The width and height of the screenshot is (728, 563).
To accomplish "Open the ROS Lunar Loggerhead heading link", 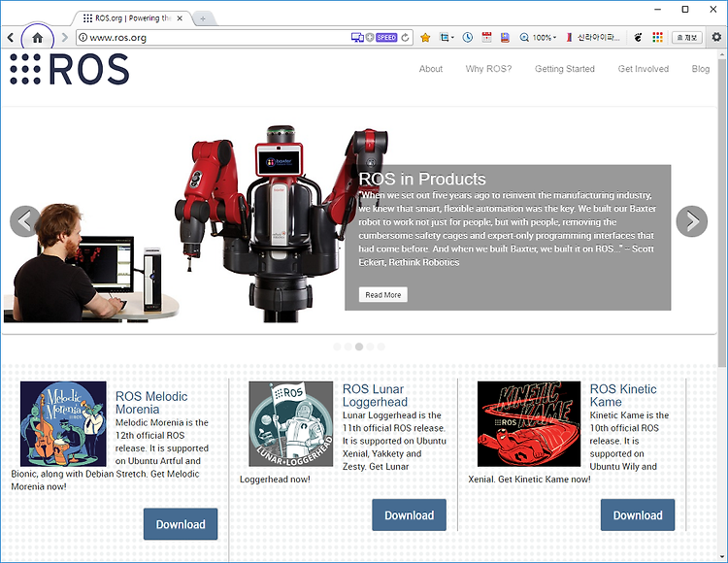I will click(x=375, y=395).
